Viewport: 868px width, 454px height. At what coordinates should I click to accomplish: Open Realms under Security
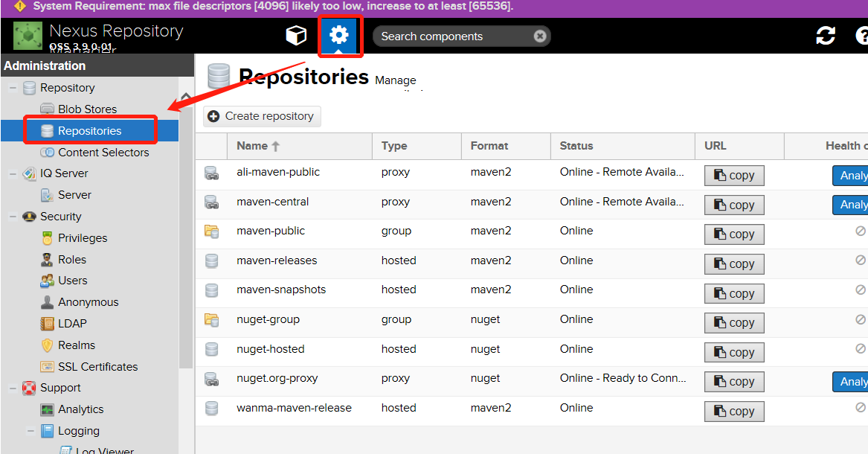(77, 345)
